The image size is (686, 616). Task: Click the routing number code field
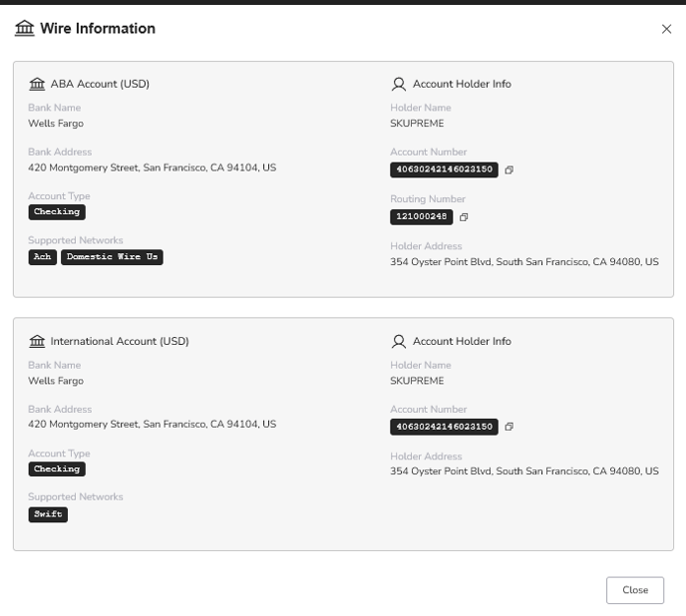pyautogui.click(x=422, y=217)
